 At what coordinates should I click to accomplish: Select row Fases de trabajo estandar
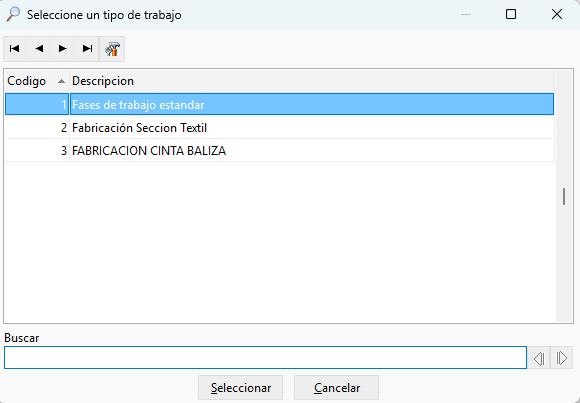tap(279, 104)
